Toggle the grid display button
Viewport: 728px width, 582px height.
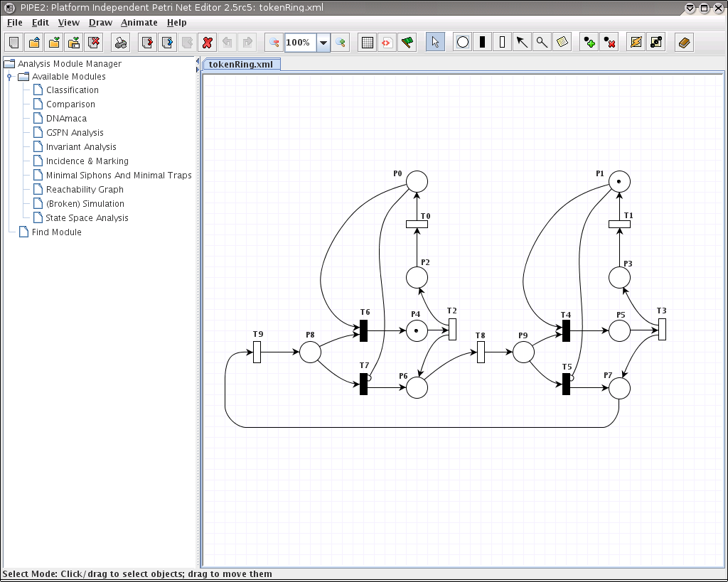[x=367, y=43]
